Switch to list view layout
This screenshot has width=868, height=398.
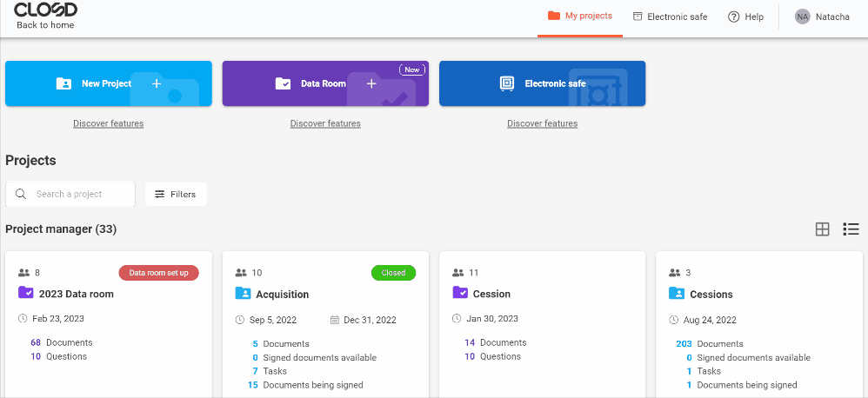click(x=851, y=229)
